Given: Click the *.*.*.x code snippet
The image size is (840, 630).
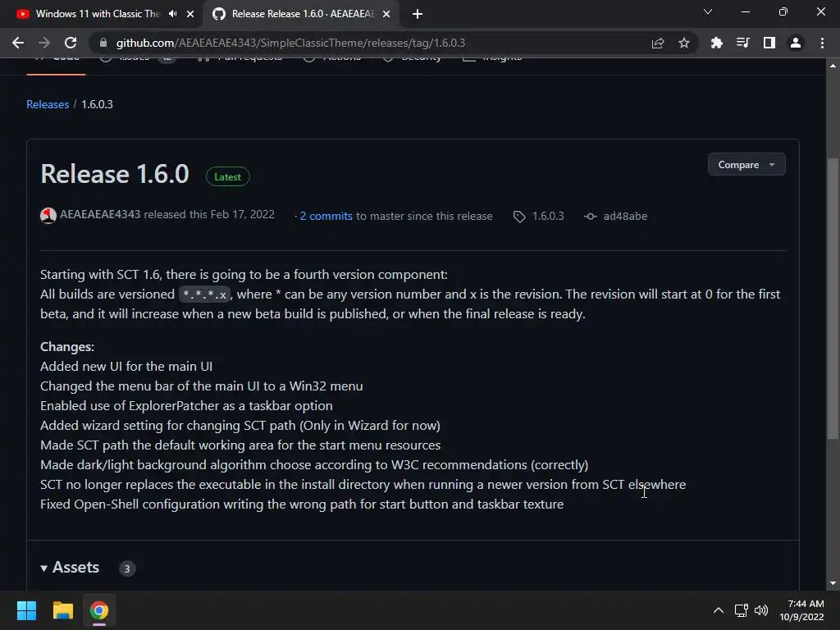Looking at the screenshot, I should [204, 294].
